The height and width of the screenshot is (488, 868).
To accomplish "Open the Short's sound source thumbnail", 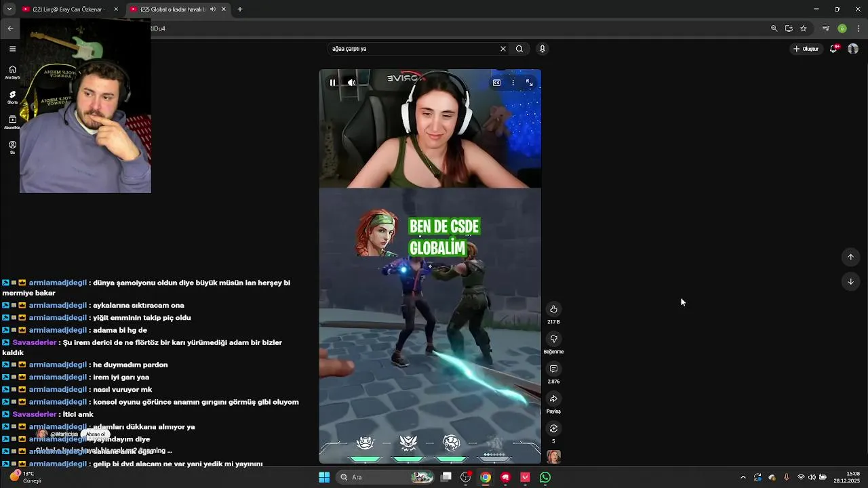I will (553, 457).
